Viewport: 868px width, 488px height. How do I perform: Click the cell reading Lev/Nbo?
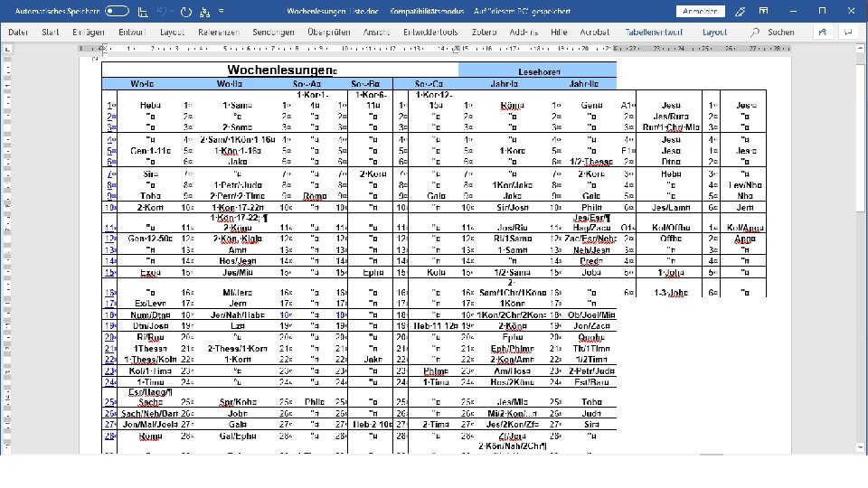745,184
